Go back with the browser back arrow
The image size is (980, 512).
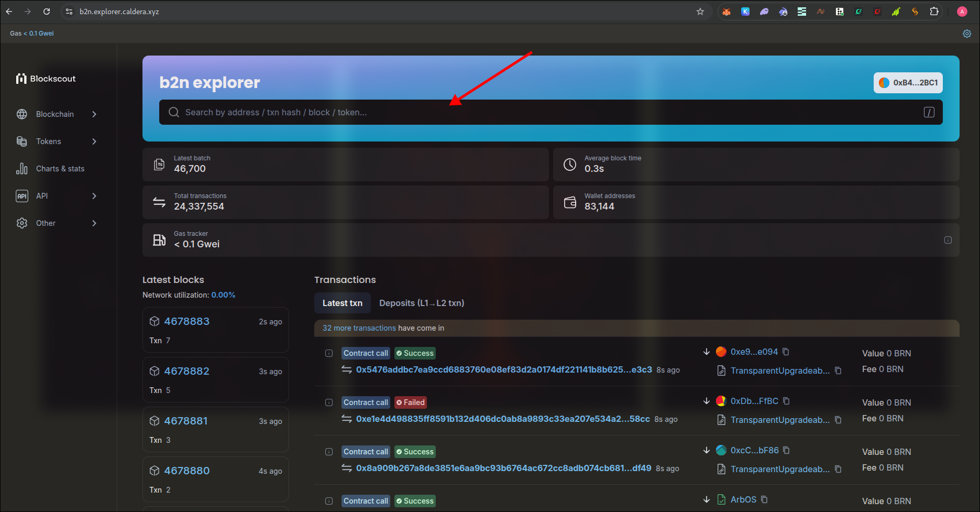[9, 12]
